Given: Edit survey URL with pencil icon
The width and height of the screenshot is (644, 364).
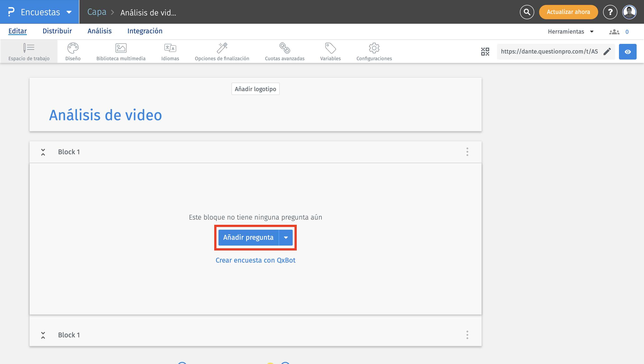Looking at the screenshot, I should (607, 51).
